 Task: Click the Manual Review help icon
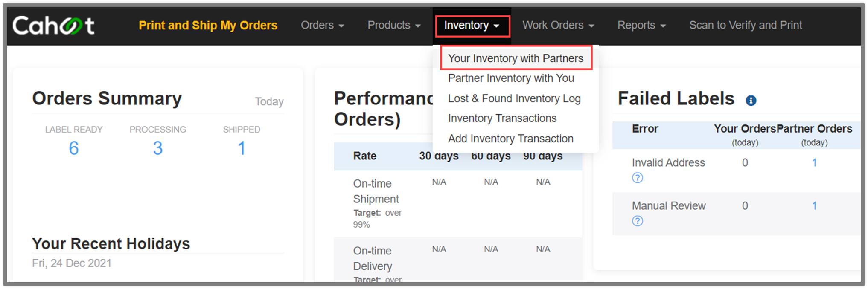point(637,221)
